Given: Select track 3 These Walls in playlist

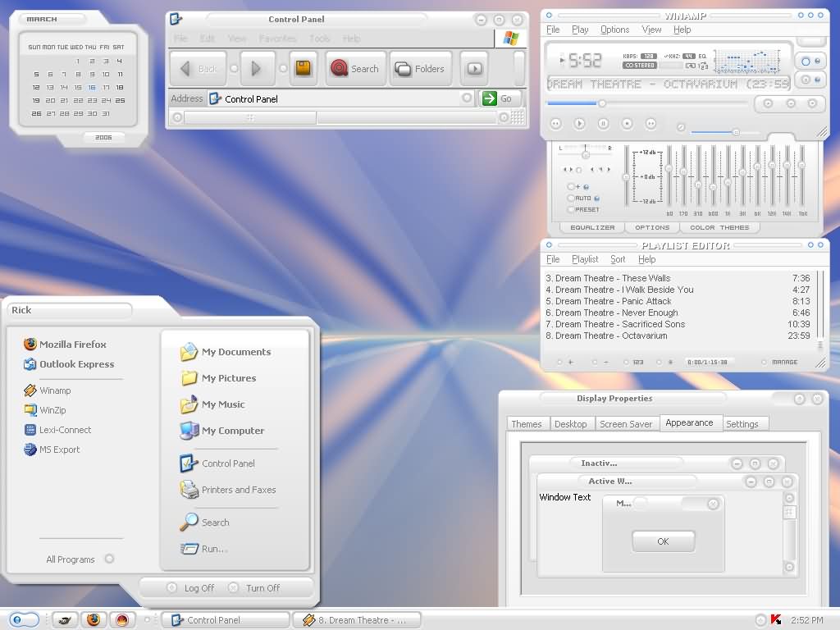Looking at the screenshot, I should tap(678, 278).
